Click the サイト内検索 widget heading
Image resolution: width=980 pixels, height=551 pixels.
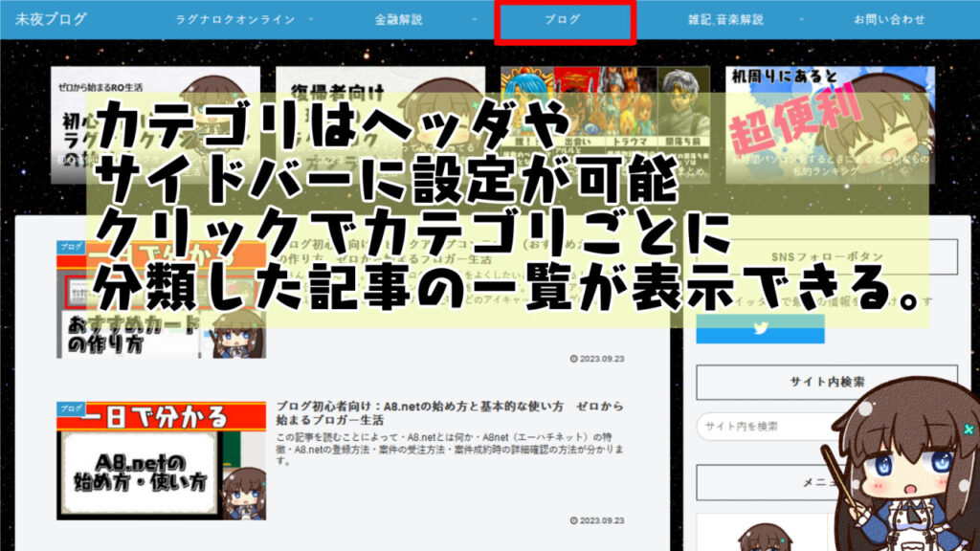click(x=827, y=382)
